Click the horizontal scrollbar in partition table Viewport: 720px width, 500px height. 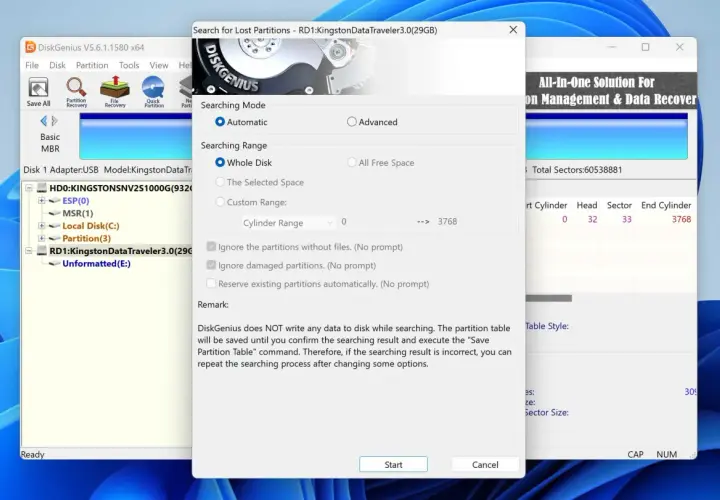click(548, 298)
